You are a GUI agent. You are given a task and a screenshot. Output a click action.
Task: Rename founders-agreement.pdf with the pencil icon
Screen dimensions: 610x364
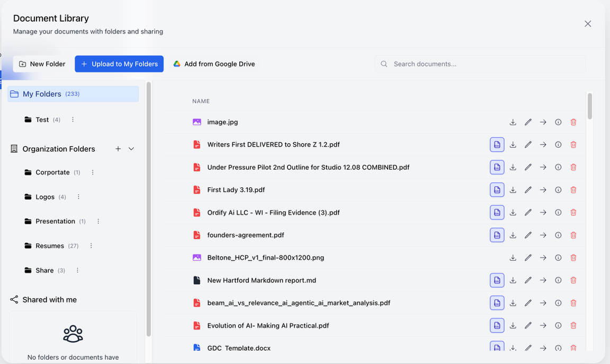pyautogui.click(x=528, y=235)
